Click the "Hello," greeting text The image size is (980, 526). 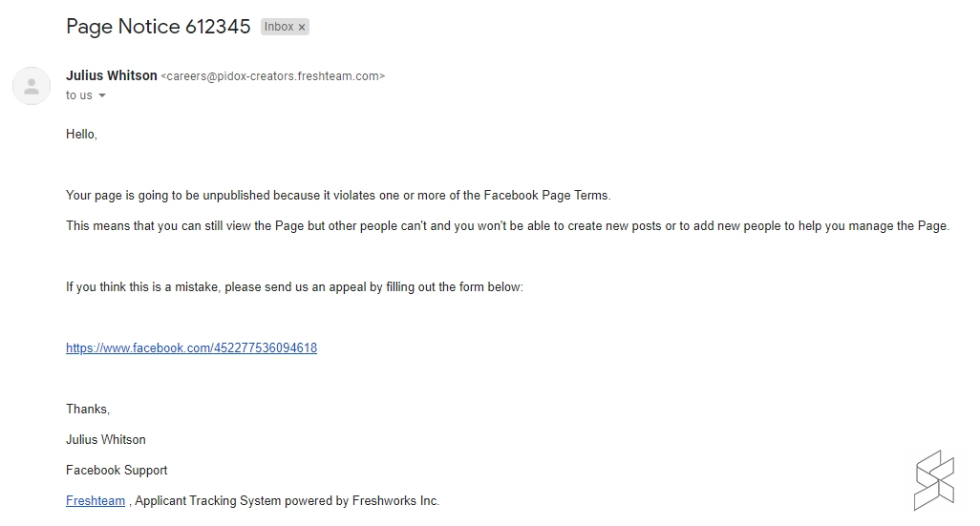tap(81, 135)
